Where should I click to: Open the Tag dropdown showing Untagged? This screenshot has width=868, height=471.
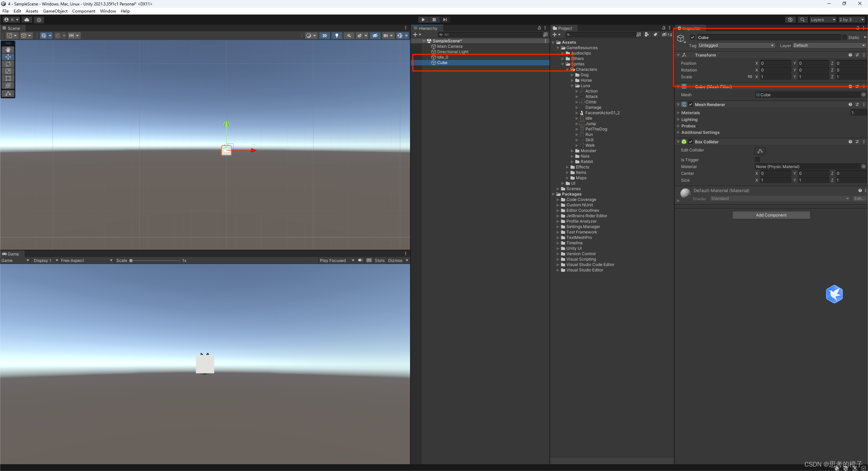point(736,45)
